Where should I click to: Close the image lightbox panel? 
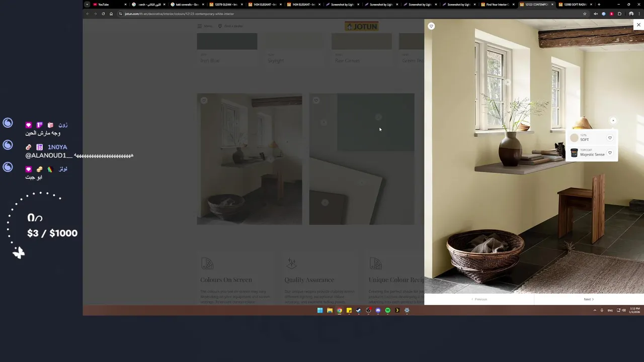click(x=638, y=25)
